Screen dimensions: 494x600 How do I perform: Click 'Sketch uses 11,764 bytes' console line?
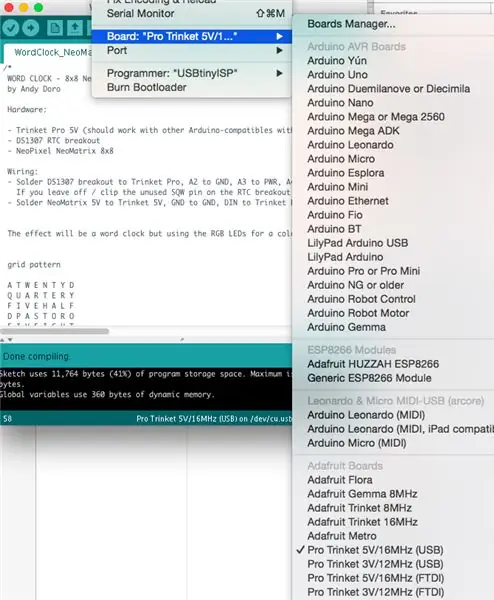click(x=146, y=373)
